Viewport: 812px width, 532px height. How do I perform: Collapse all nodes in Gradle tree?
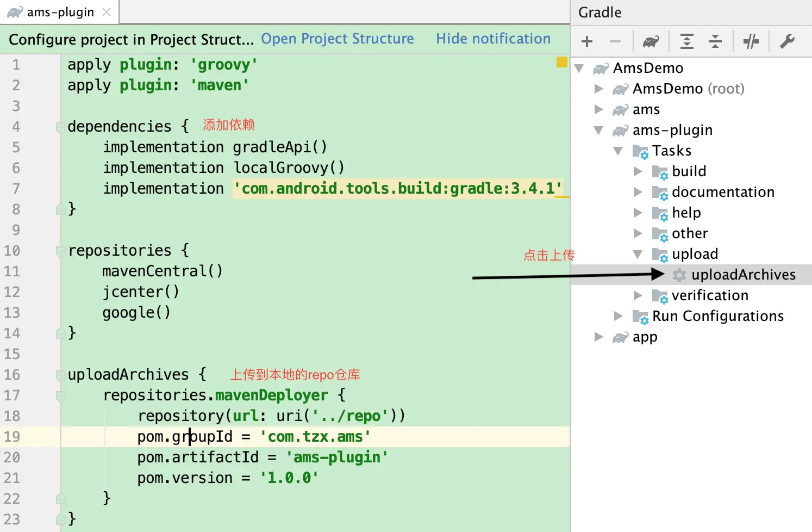click(715, 41)
